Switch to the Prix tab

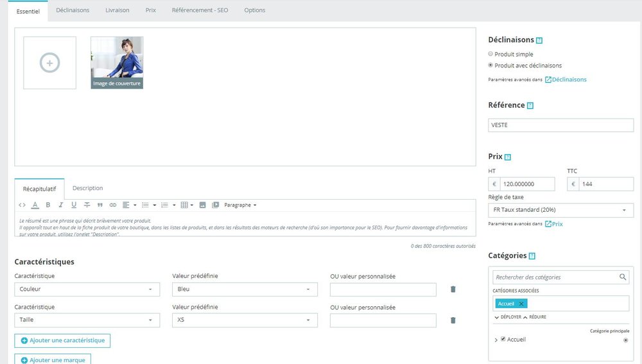(x=151, y=10)
